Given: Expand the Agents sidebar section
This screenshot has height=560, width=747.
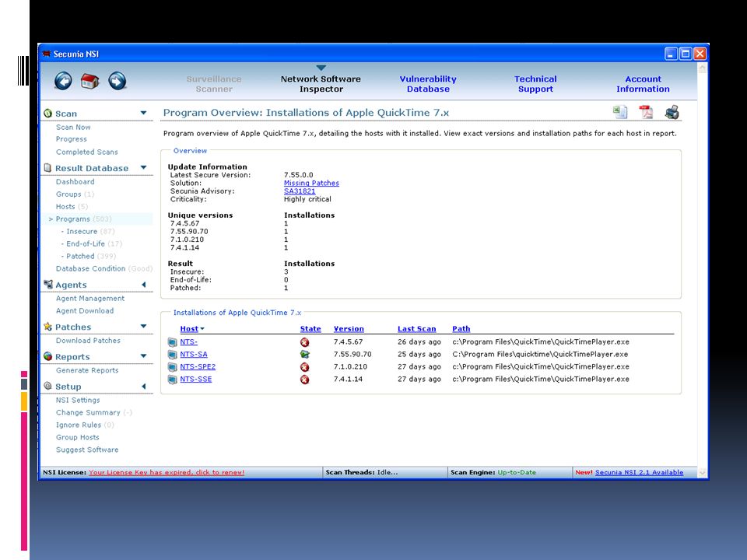Looking at the screenshot, I should tap(143, 285).
